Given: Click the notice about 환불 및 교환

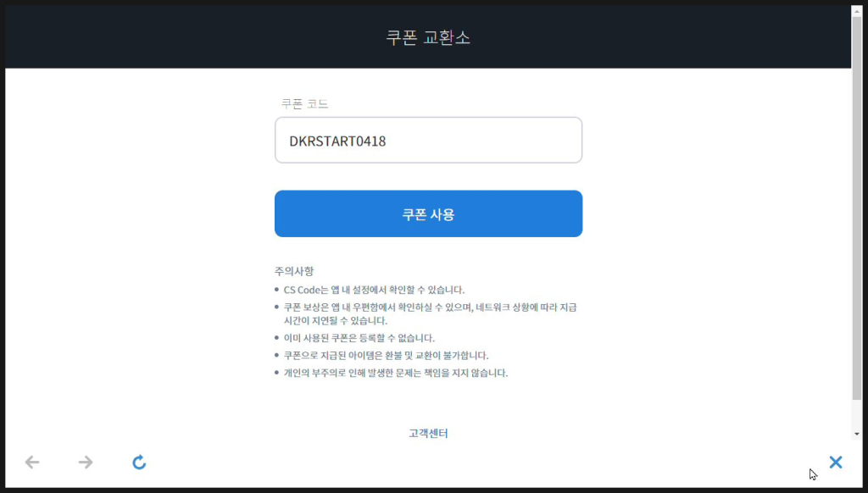Looking at the screenshot, I should click(x=386, y=355).
